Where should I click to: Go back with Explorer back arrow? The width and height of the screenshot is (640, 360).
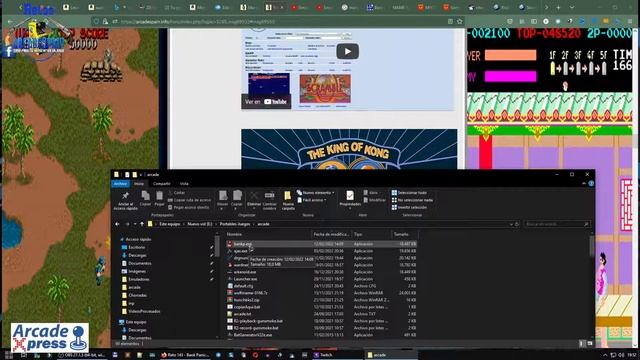(x=118, y=224)
